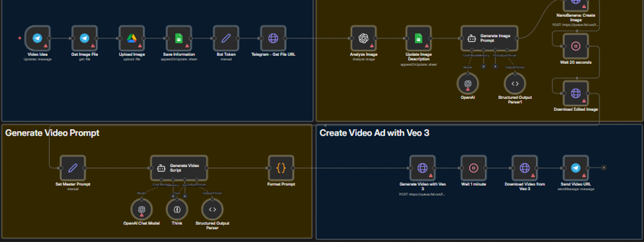Select the Wait 20 seconds node
The width and height of the screenshot is (644, 242).
(576, 46)
